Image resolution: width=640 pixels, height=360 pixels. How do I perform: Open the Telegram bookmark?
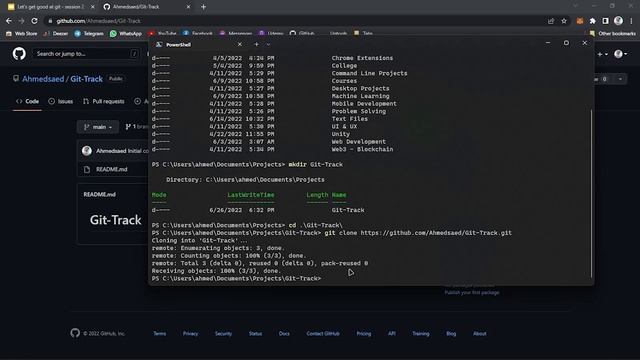(89, 33)
